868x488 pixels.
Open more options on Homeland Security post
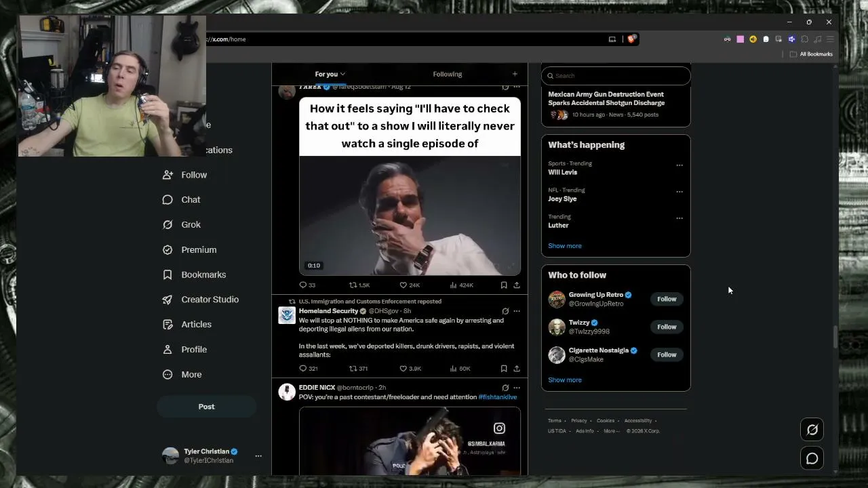pyautogui.click(x=517, y=311)
